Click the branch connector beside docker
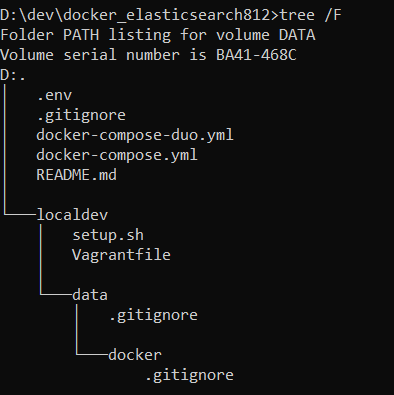This screenshot has width=394, height=395. click(x=92, y=354)
